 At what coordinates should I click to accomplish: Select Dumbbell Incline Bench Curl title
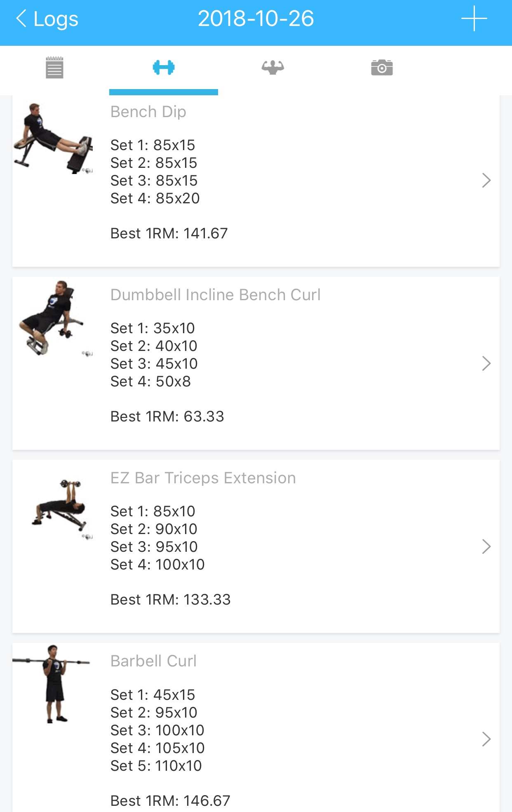click(x=215, y=295)
